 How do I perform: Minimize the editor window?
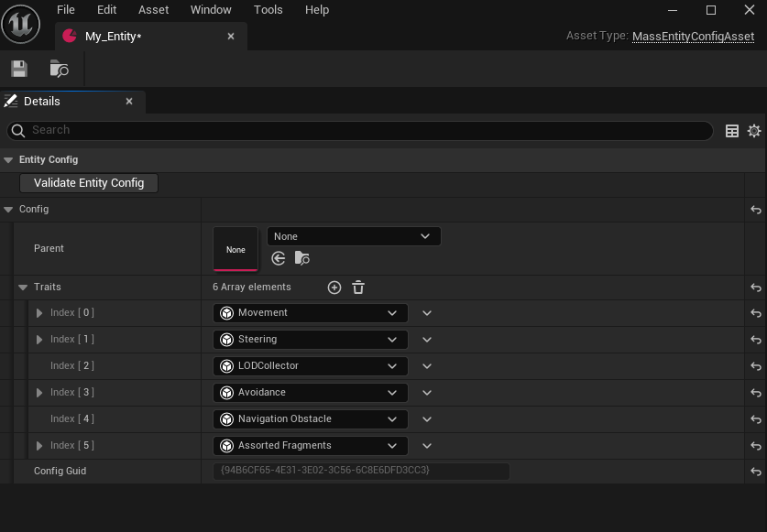click(x=673, y=10)
